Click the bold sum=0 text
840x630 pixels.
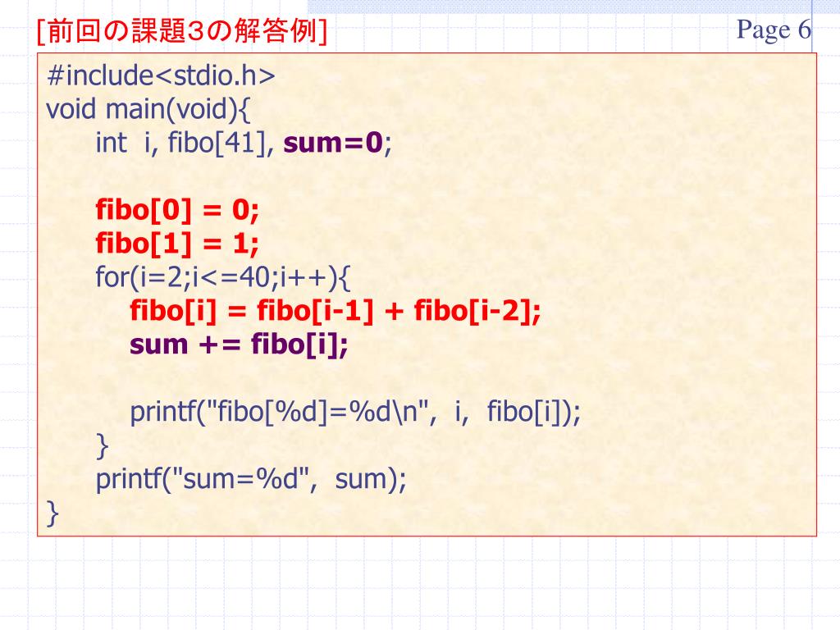pyautogui.click(x=333, y=143)
